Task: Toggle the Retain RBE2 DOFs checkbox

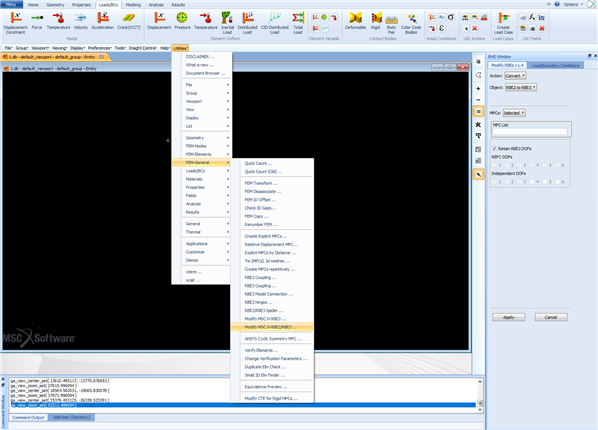Action: [x=494, y=148]
